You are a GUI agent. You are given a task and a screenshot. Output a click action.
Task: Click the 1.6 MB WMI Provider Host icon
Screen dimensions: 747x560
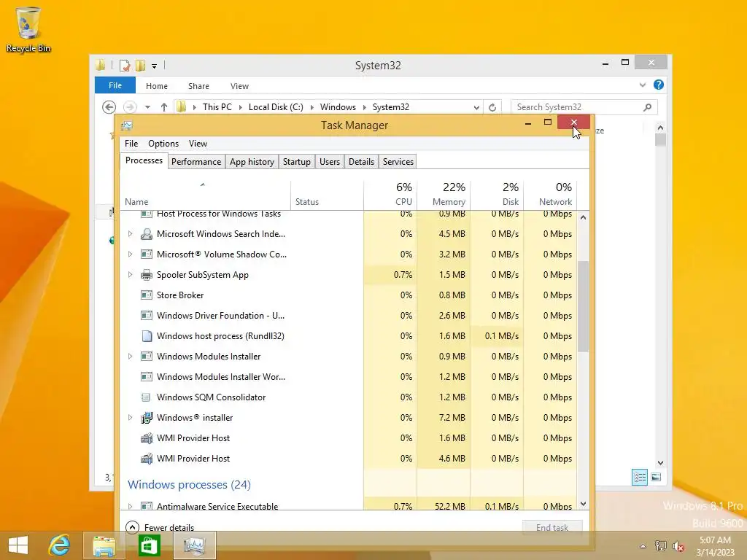147,438
